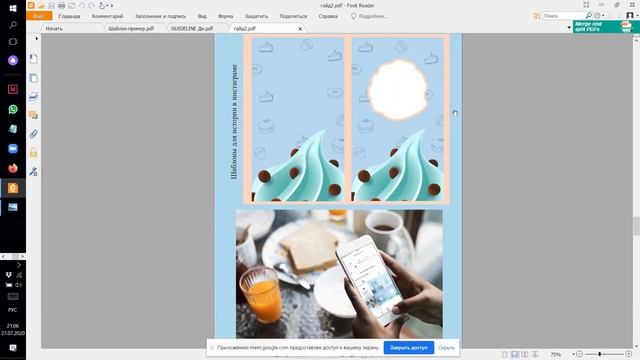The image size is (640, 360).
Task: Click the advanced search settings gear icon
Action: pyautogui.click(x=598, y=16)
